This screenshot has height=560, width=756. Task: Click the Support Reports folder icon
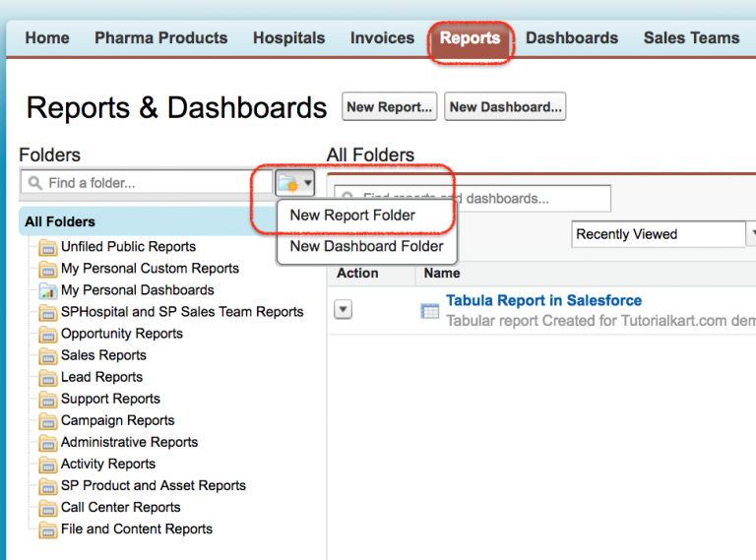point(47,399)
